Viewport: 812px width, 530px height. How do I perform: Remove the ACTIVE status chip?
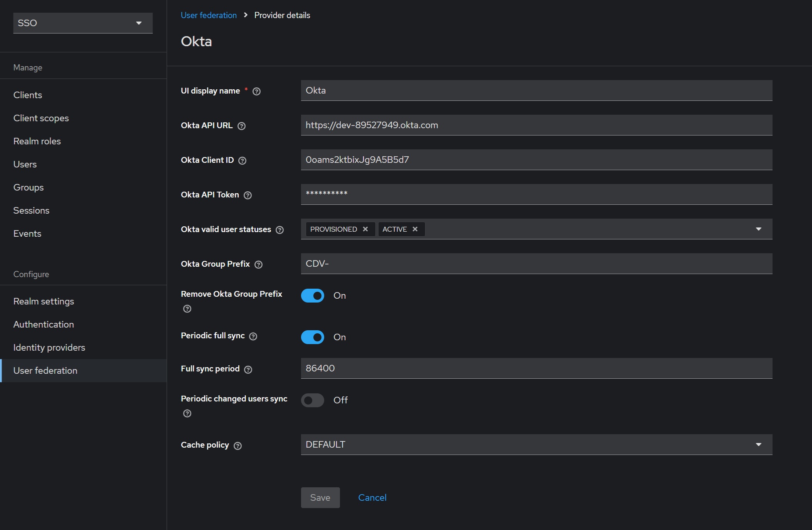415,229
